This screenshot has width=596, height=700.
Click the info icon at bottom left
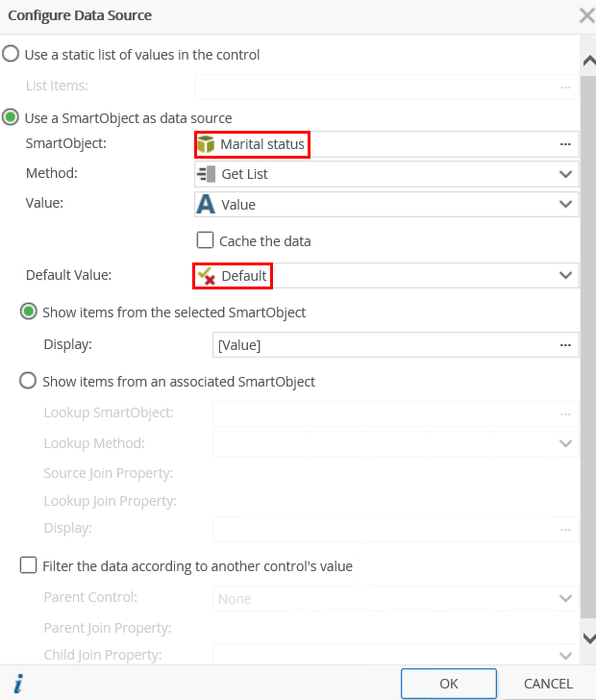click(x=18, y=684)
